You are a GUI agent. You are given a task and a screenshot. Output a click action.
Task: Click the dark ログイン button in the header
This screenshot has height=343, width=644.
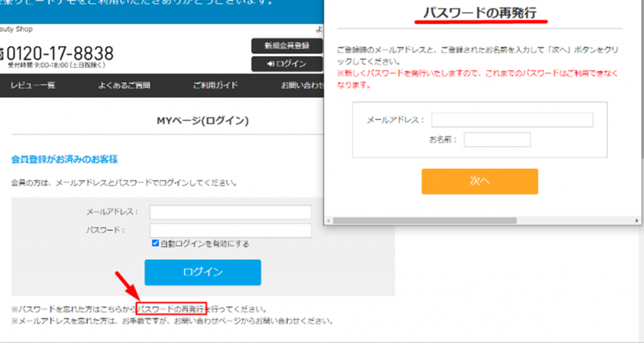[x=286, y=64]
